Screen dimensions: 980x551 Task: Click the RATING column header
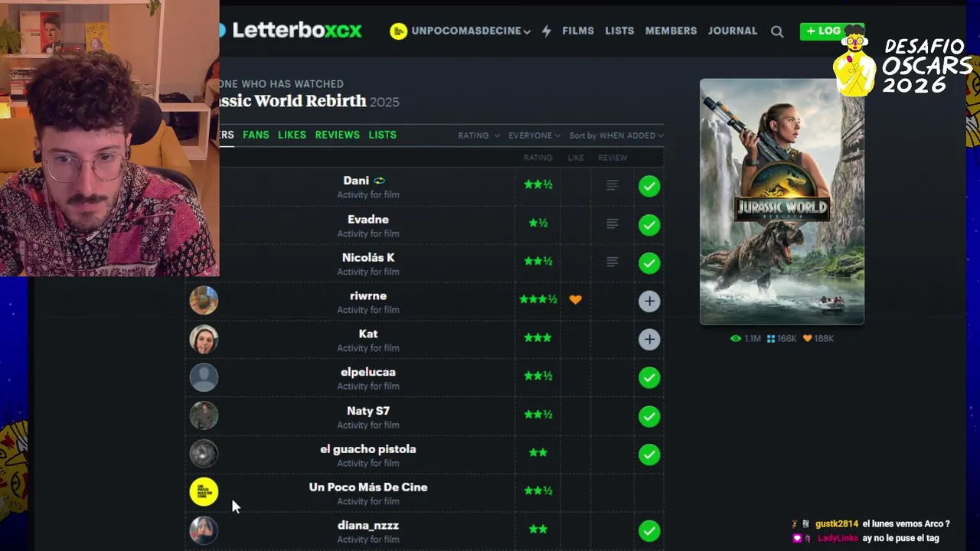(538, 158)
